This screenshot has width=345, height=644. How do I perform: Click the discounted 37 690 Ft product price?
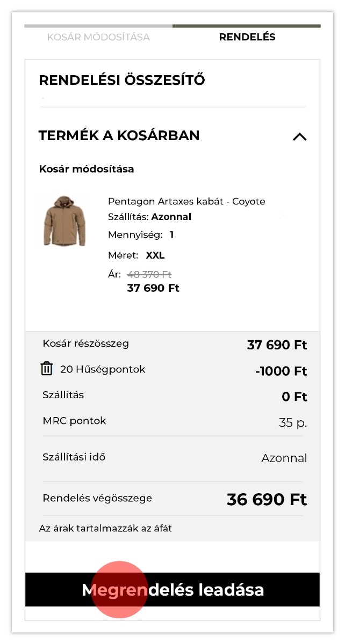153,288
